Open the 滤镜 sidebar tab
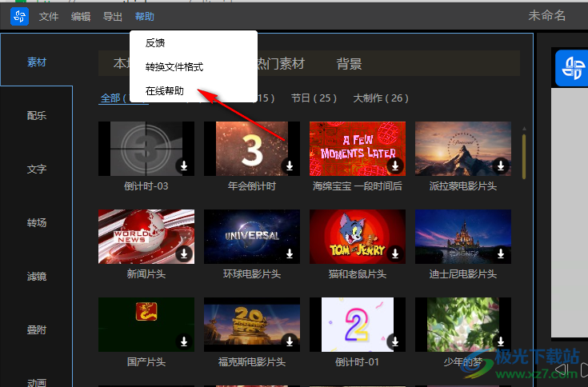This screenshot has height=387, width=588. click(x=36, y=276)
